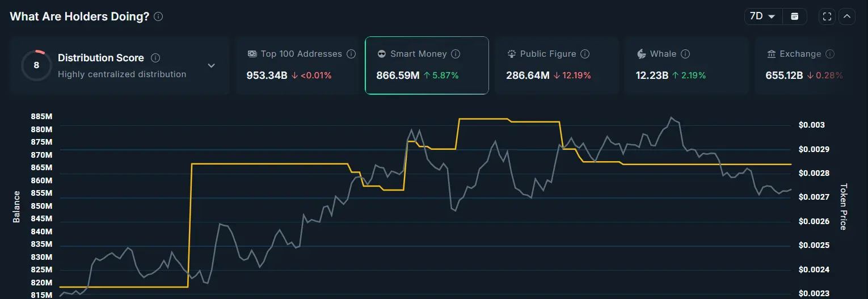Click the Public Figure icon
This screenshot has width=868, height=299.
(x=511, y=54)
